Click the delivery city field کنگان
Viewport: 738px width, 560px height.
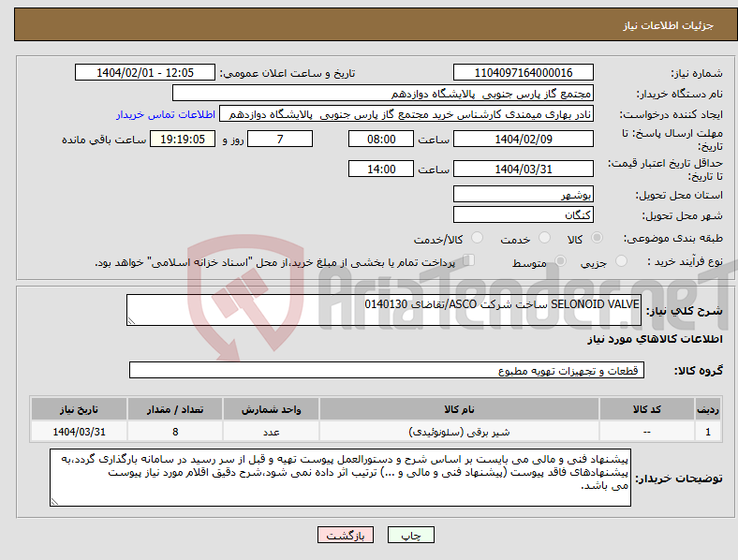pyautogui.click(x=523, y=214)
